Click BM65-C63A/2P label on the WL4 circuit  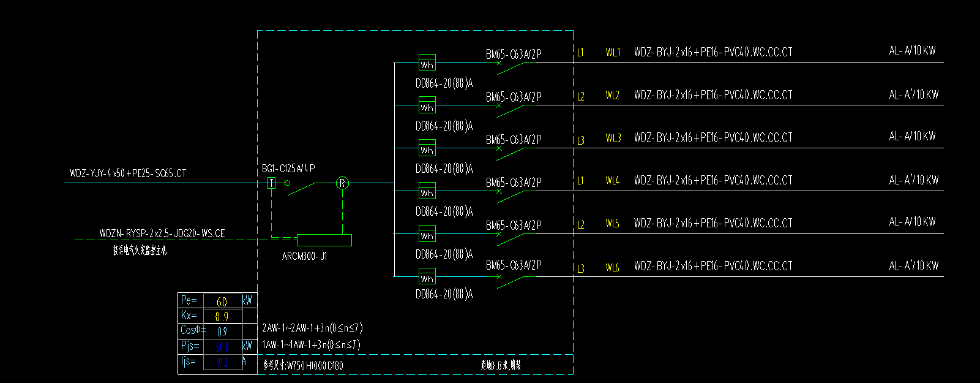(x=514, y=183)
